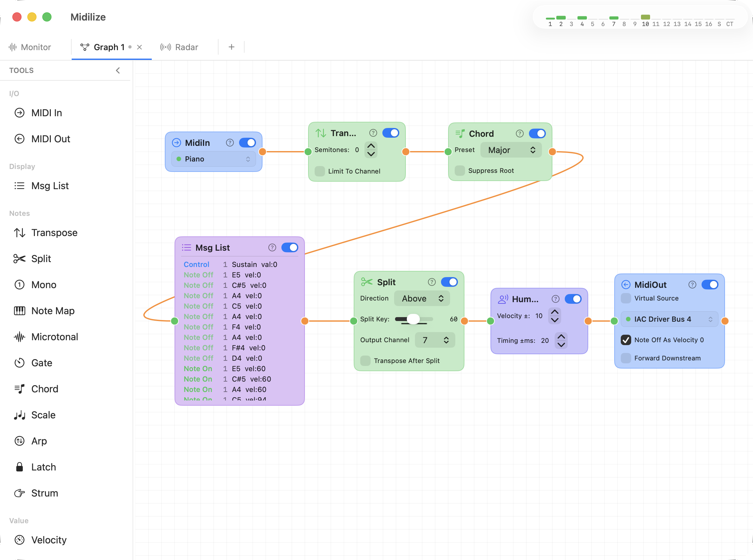753x560 pixels.
Task: Create a new graph with the plus button
Action: tap(232, 47)
